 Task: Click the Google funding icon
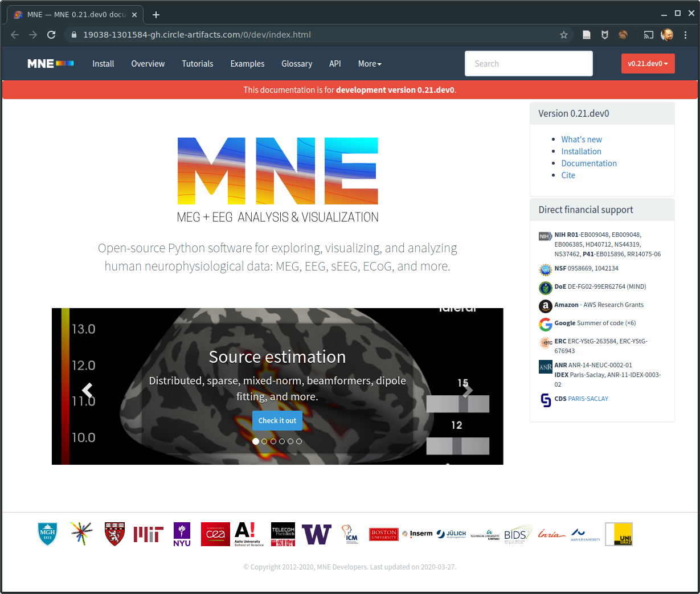[x=545, y=324]
